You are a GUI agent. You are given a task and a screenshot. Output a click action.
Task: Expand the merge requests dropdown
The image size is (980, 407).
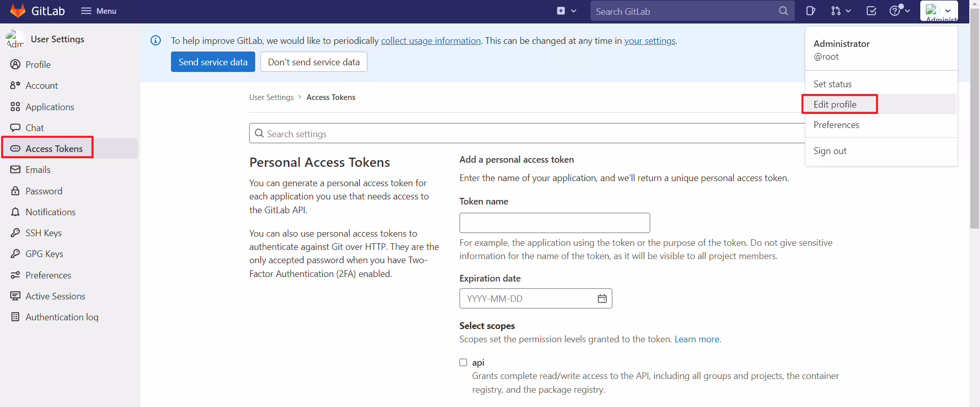click(x=841, y=11)
